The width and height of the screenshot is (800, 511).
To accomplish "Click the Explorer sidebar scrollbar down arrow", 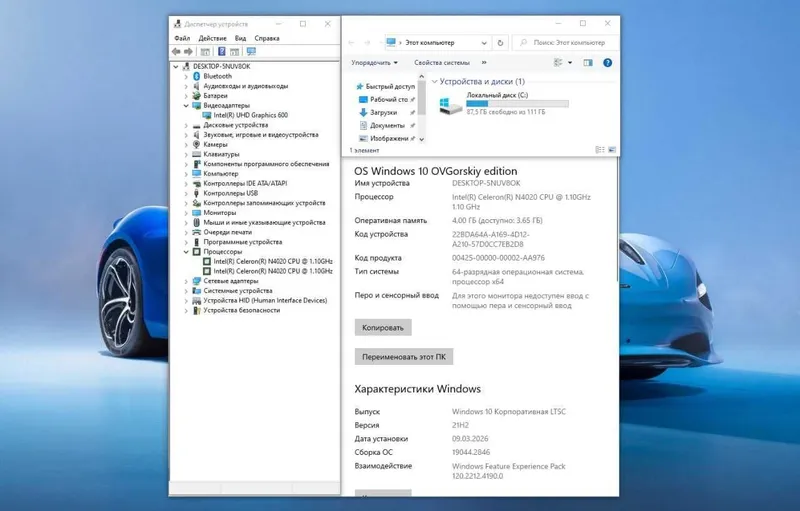I will [x=421, y=139].
